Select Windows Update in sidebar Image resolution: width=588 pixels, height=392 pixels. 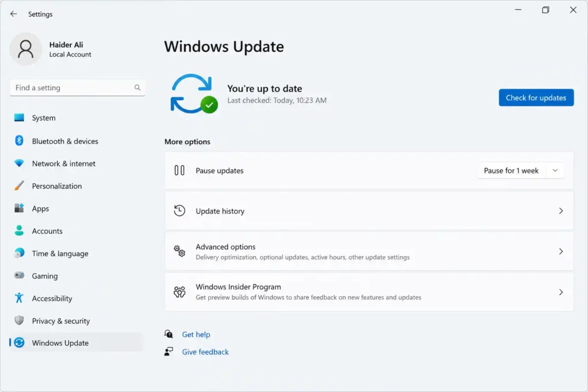coord(77,343)
